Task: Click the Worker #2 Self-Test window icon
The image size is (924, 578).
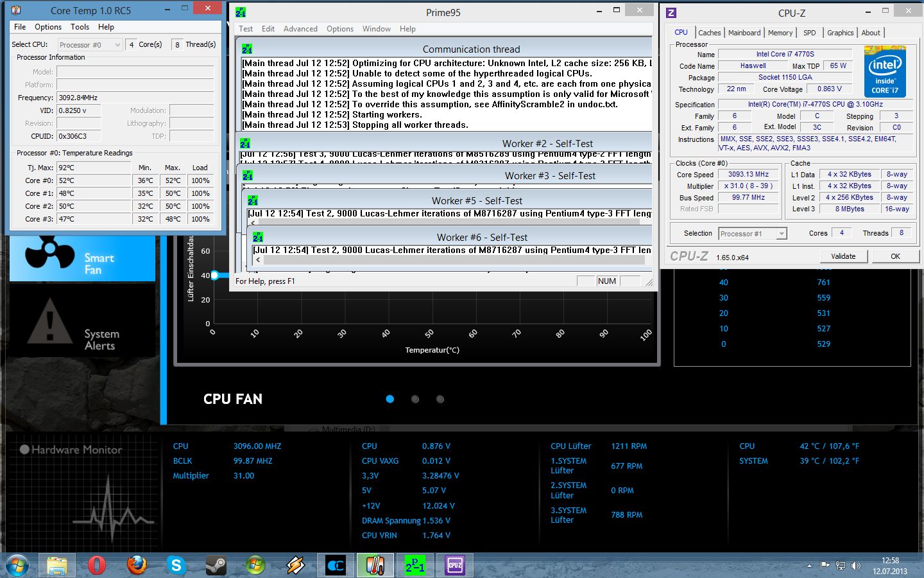Action: tap(244, 143)
